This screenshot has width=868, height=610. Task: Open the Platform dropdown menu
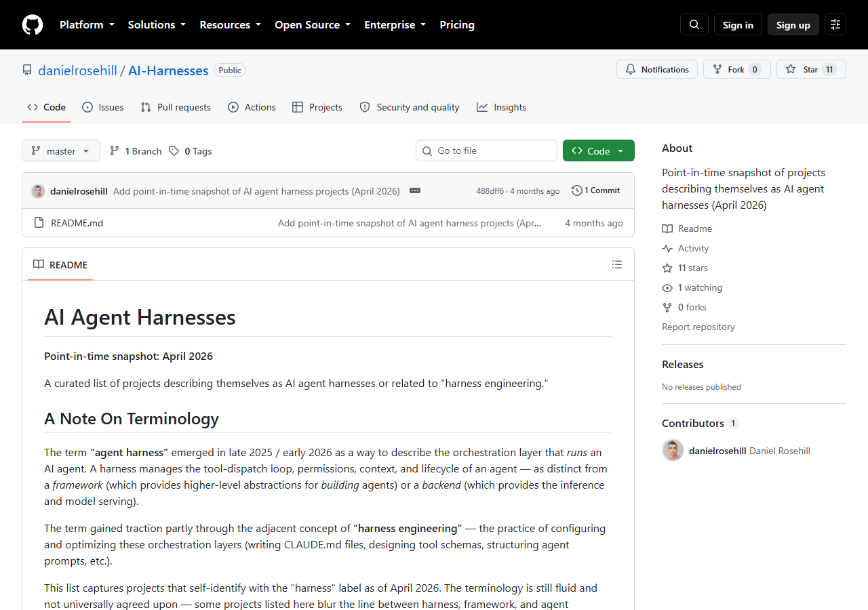point(87,24)
